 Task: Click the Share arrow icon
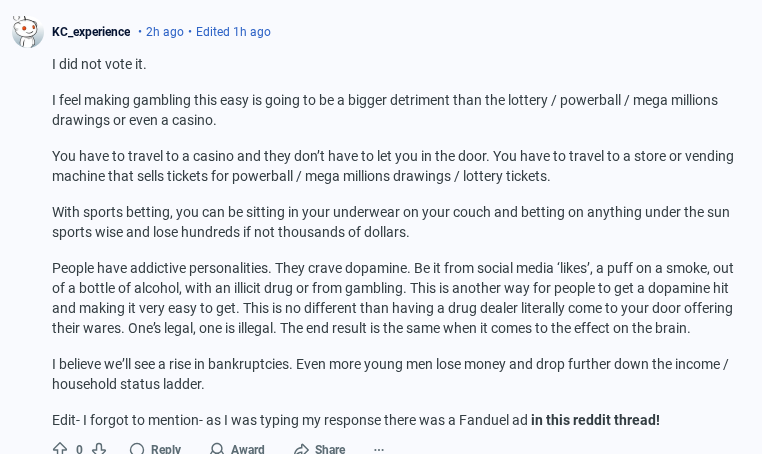301,449
